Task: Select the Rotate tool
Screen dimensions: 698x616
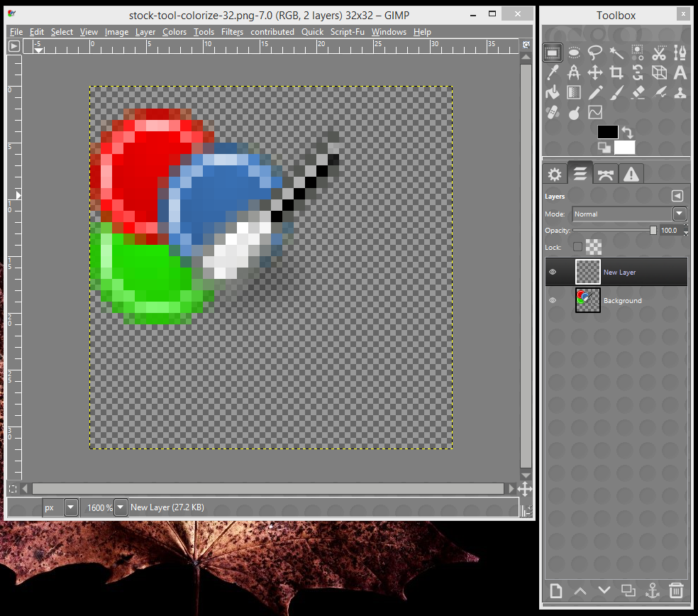Action: (x=638, y=72)
